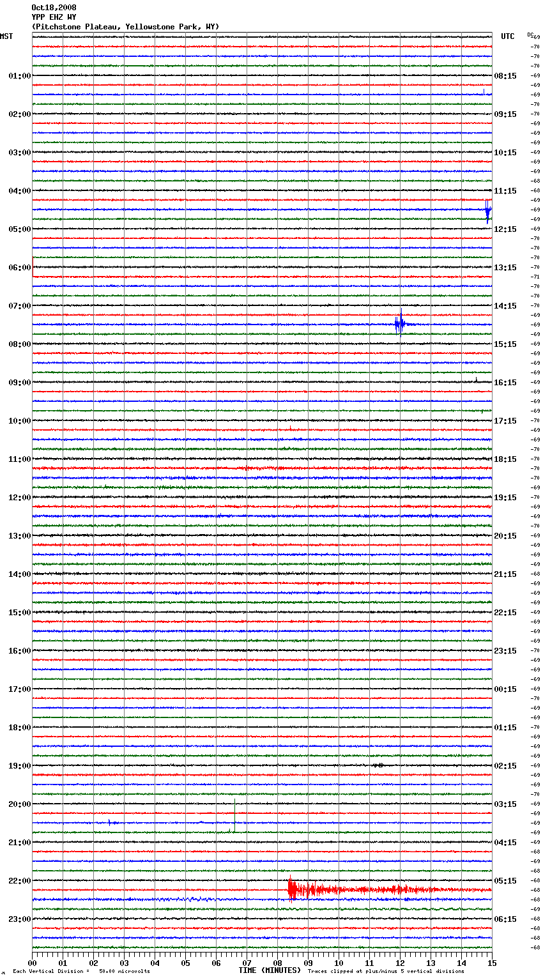The height and width of the screenshot is (980, 543).
Task: Click the blue spike at end of 04:30 trace
Action: click(488, 211)
